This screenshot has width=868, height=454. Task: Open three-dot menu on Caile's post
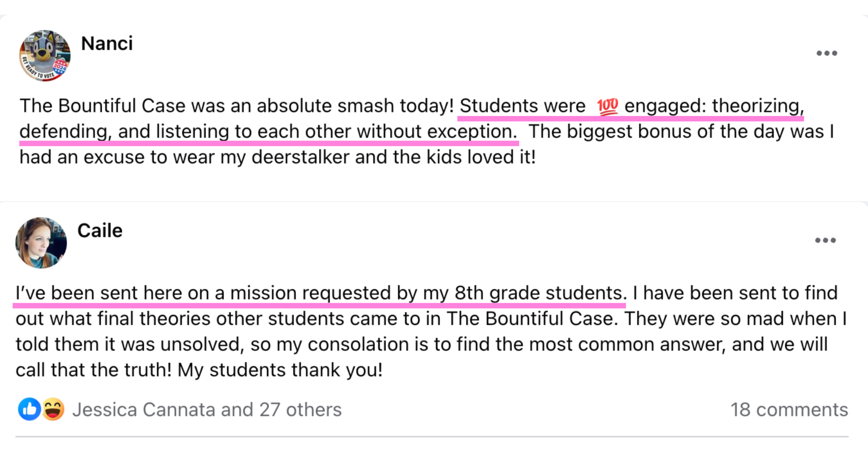(x=825, y=240)
